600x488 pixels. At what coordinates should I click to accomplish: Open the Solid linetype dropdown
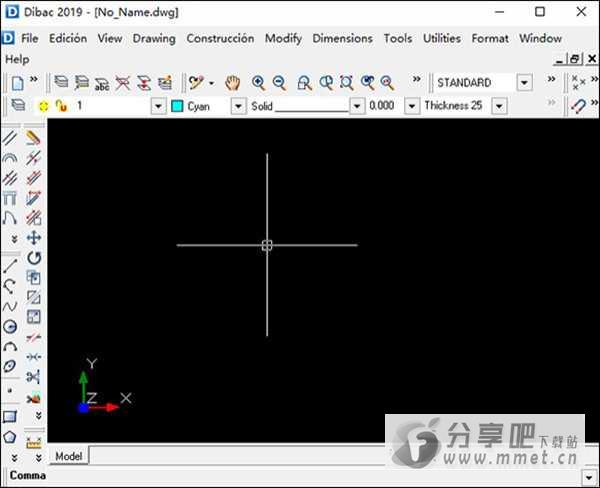click(x=357, y=106)
